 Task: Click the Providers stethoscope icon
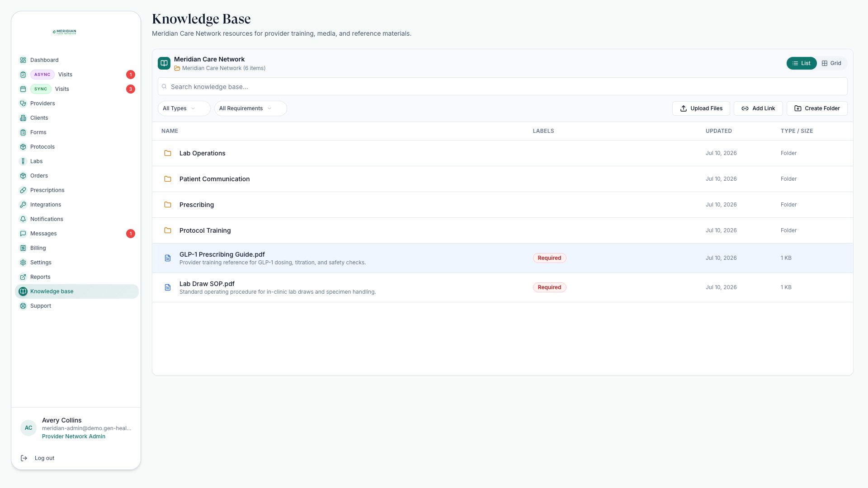point(23,103)
